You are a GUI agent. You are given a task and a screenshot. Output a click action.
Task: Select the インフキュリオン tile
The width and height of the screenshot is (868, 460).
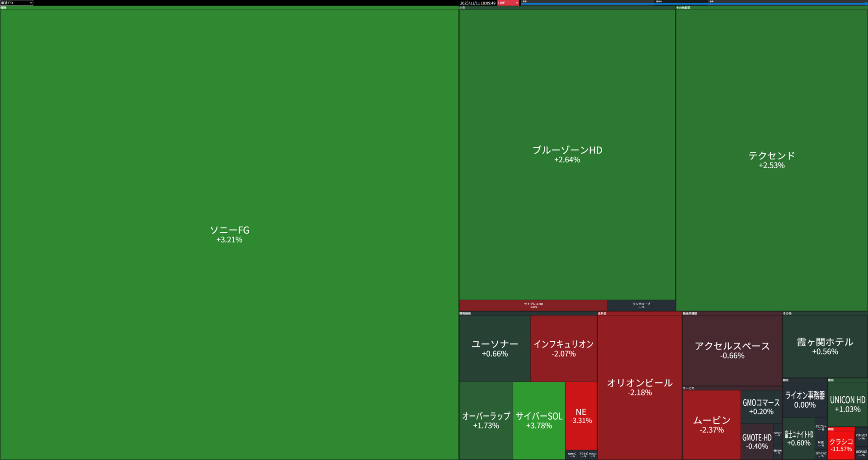click(563, 348)
